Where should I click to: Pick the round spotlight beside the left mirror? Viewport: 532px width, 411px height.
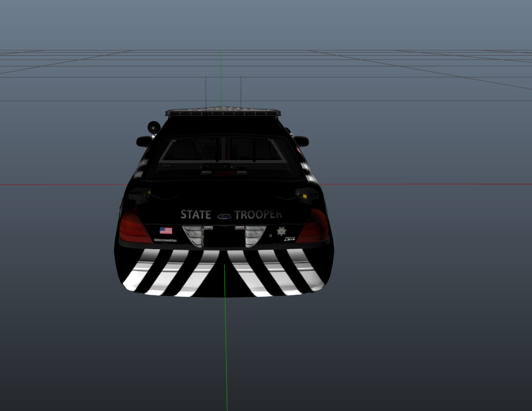point(154,127)
